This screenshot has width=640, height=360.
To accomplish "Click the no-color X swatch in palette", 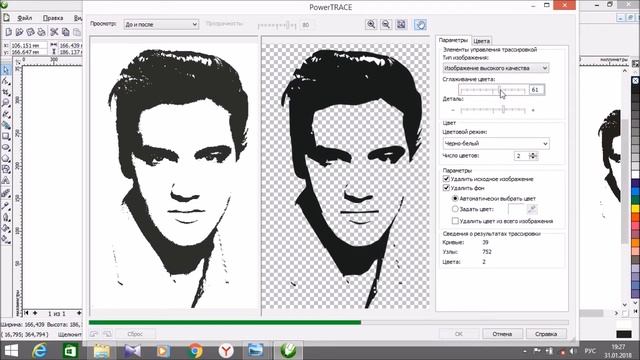I will click(636, 81).
